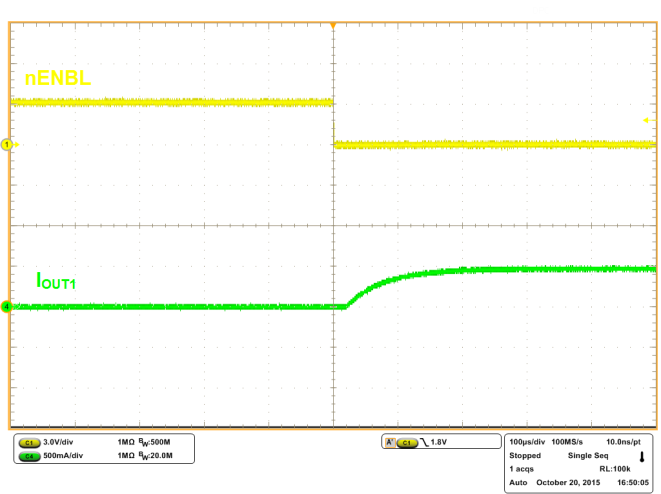Viewport: 661px width, 494px height.
Task: Click the 1.8V trigger level value
Action: (440, 441)
